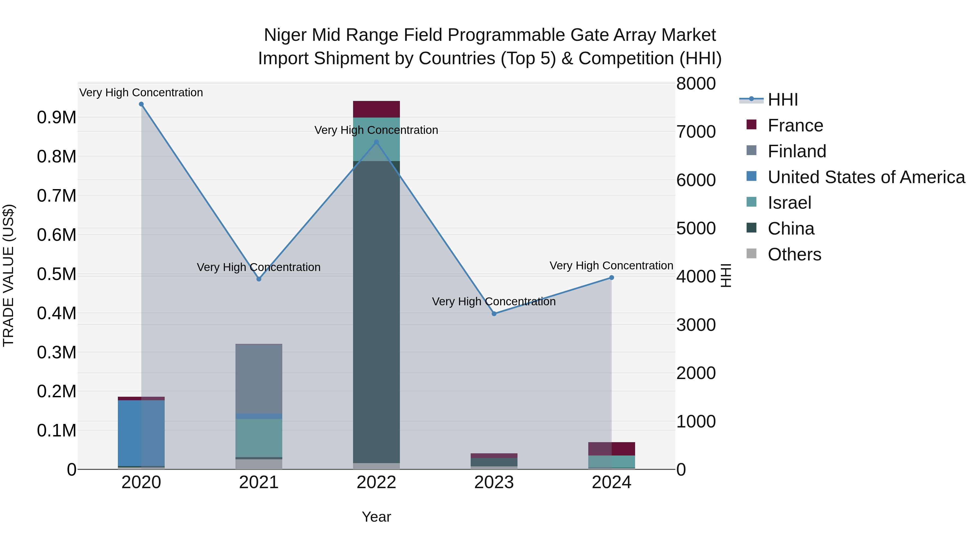
Task: Click the France bar segment in 2024
Action: pos(611,449)
